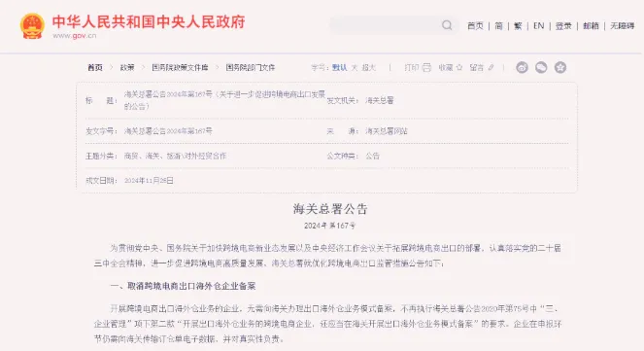Switch to simplified Chinese (简)

(x=498, y=26)
